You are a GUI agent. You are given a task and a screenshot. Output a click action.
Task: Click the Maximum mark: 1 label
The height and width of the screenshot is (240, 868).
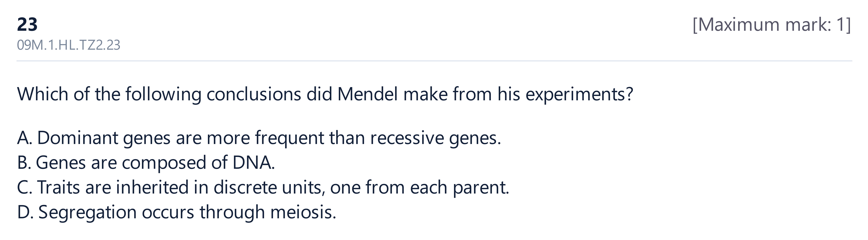click(772, 25)
